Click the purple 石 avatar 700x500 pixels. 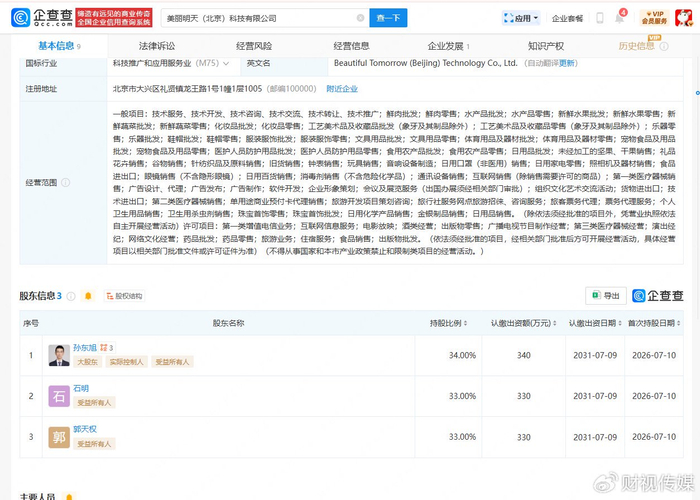(x=59, y=396)
